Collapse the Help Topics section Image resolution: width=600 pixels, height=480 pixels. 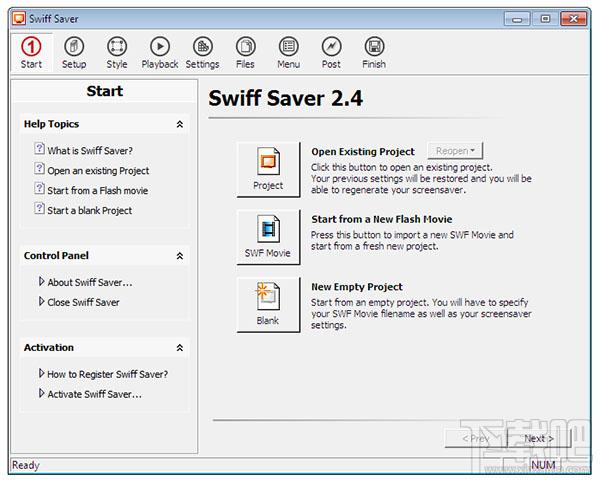pos(179,124)
